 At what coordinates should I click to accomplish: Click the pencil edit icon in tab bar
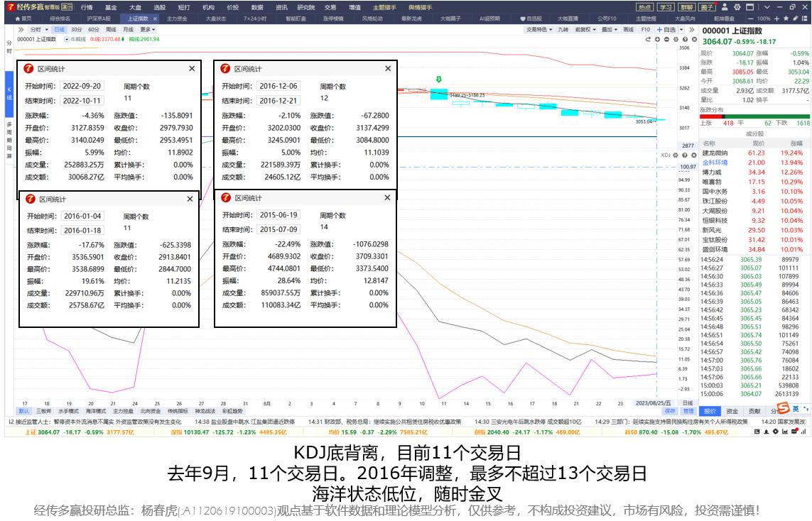click(796, 18)
